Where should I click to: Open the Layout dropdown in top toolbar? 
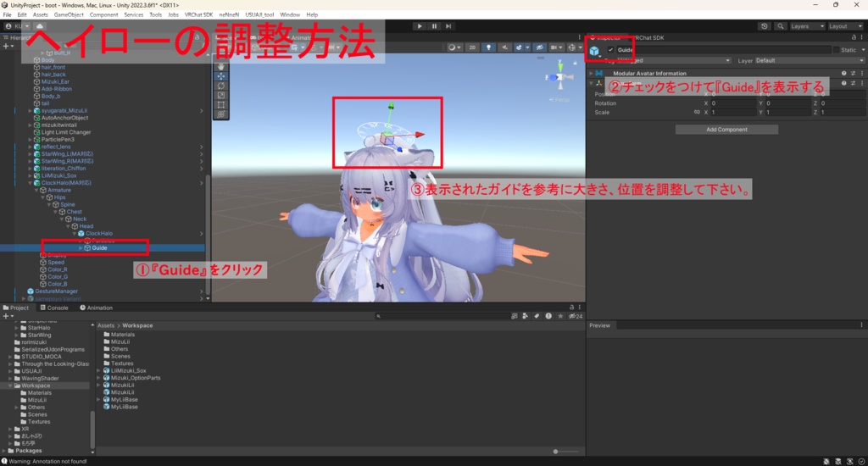(x=845, y=26)
